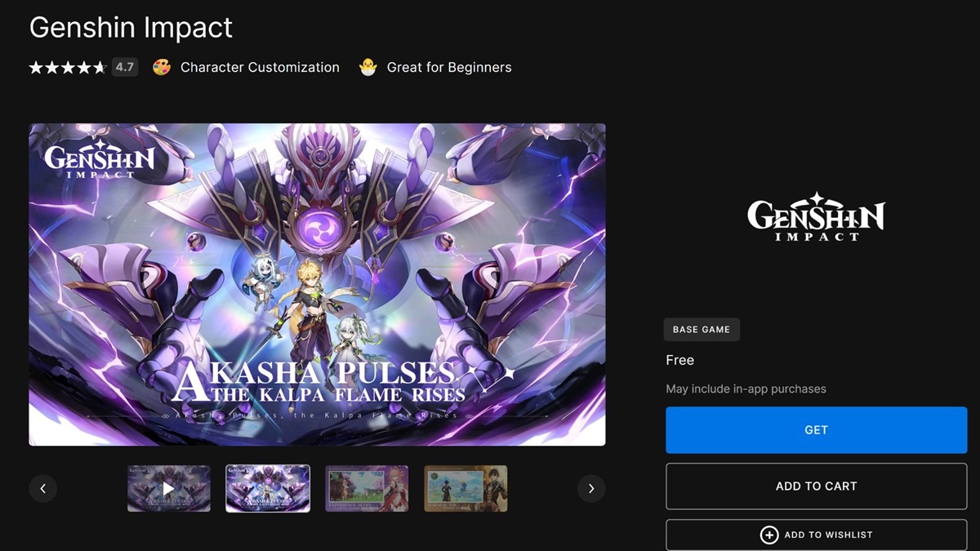This screenshot has width=980, height=551.
Task: Play the trailer video thumbnail
Action: pyautogui.click(x=168, y=488)
